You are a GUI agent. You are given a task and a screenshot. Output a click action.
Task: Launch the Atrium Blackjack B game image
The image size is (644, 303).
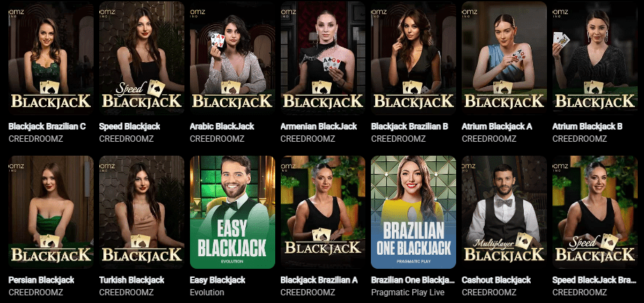coord(595,58)
